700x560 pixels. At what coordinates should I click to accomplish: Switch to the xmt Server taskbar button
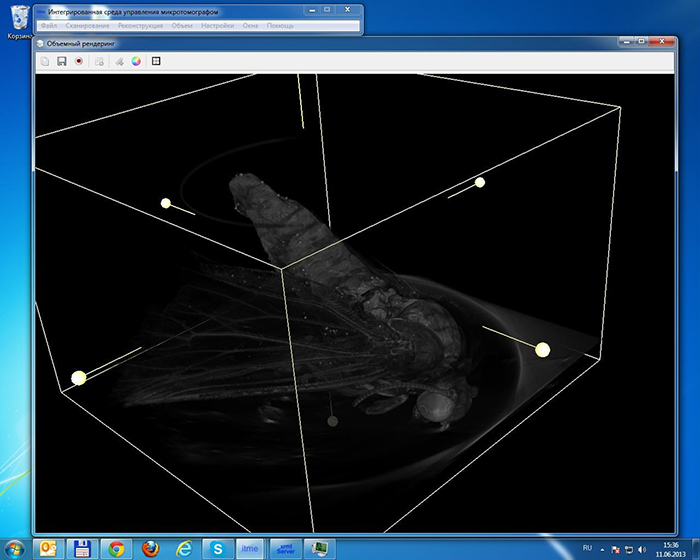pos(285,548)
